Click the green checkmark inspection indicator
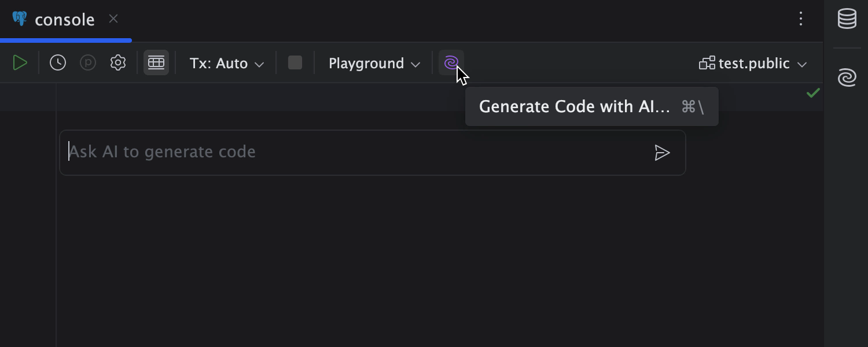This screenshot has height=347, width=868. (813, 93)
